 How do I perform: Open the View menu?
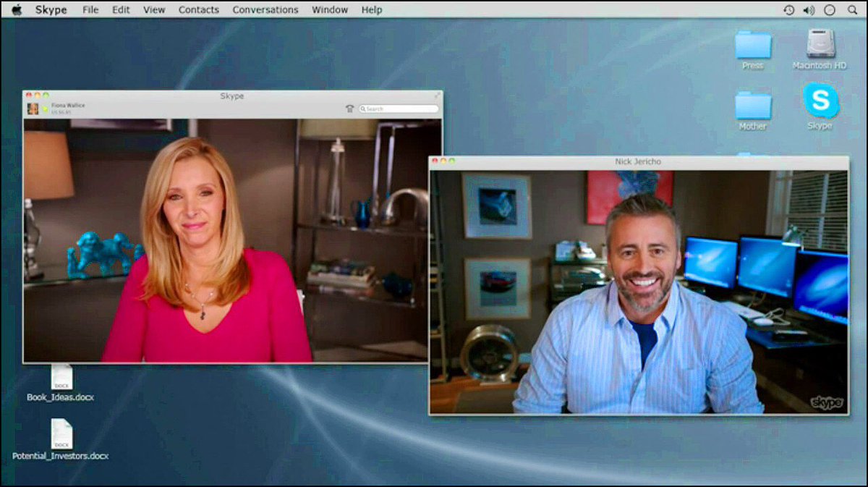pyautogui.click(x=154, y=10)
